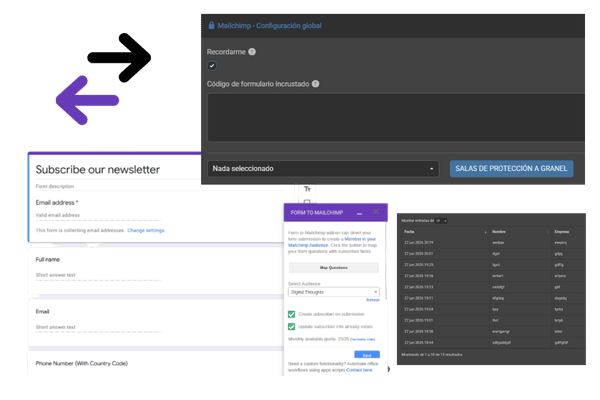Open the Mostrar entradas count dropdown
The height and width of the screenshot is (400, 600).
click(x=441, y=221)
